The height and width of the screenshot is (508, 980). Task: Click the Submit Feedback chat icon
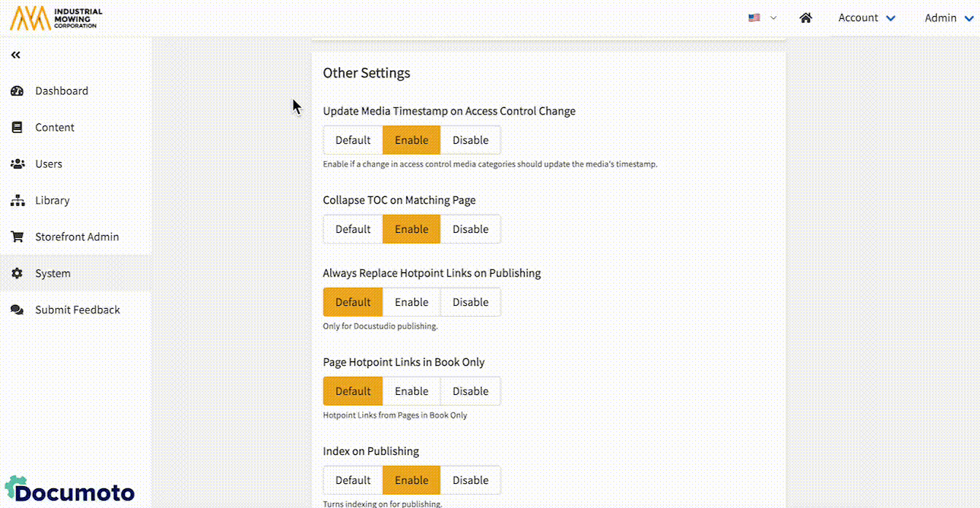pos(18,310)
